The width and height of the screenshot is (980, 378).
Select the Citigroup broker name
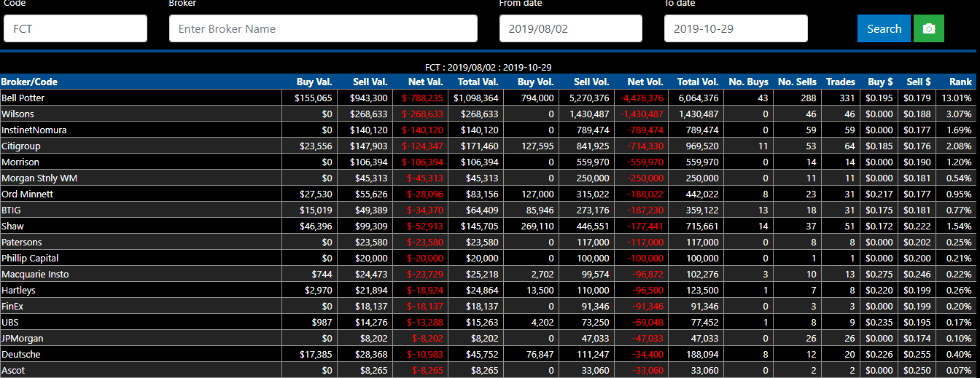tap(20, 146)
